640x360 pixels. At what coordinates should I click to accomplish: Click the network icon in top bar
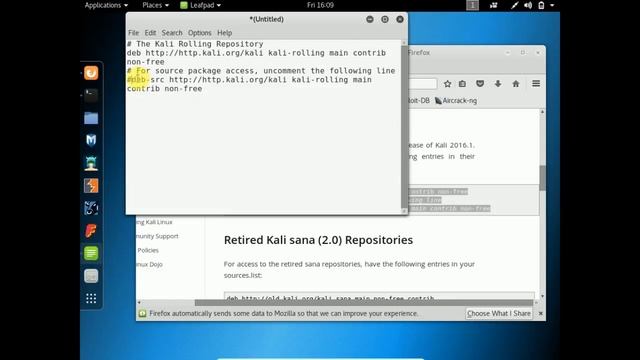coord(515,5)
